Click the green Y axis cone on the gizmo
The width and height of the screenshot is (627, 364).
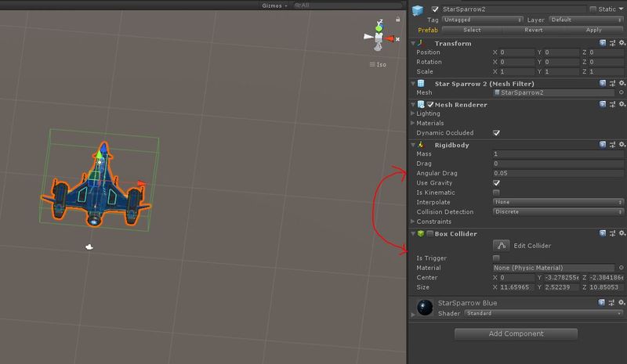coord(379,28)
